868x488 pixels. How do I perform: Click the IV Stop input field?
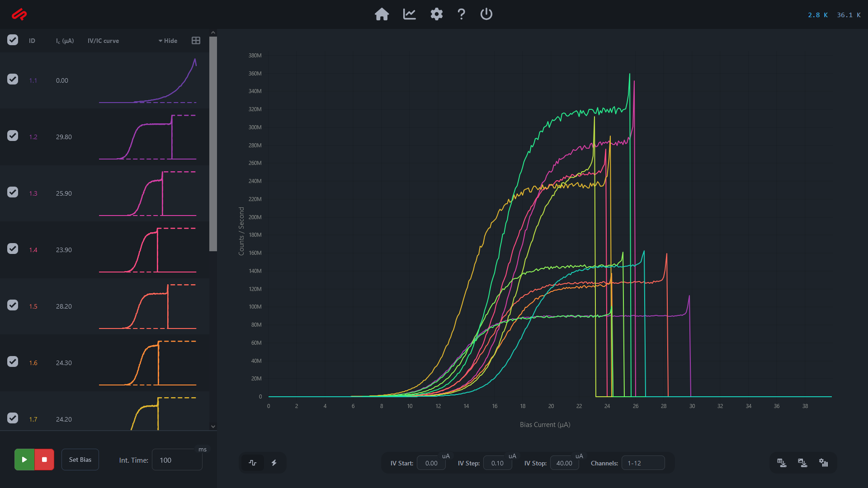(x=564, y=463)
